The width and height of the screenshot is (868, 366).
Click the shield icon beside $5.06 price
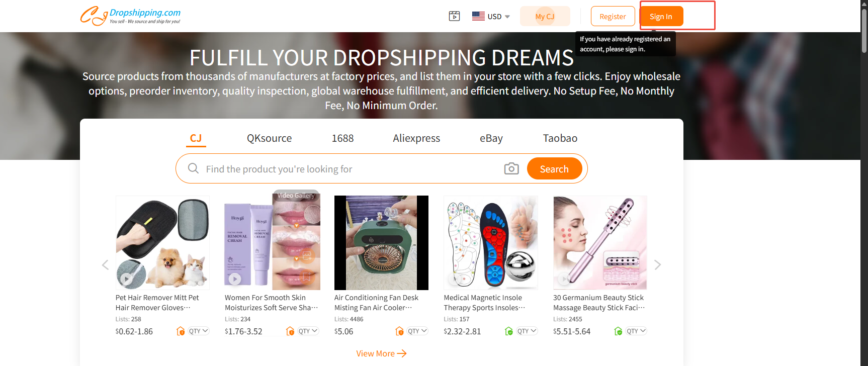[399, 331]
